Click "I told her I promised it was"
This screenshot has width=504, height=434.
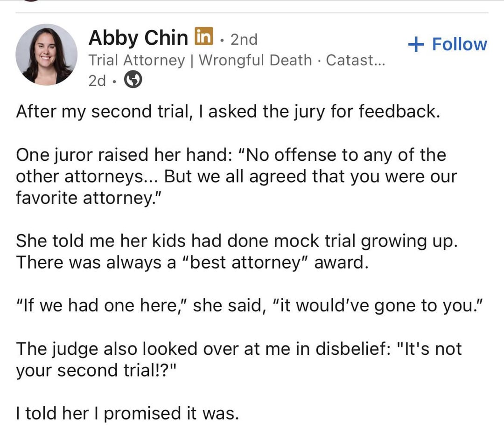127,413
